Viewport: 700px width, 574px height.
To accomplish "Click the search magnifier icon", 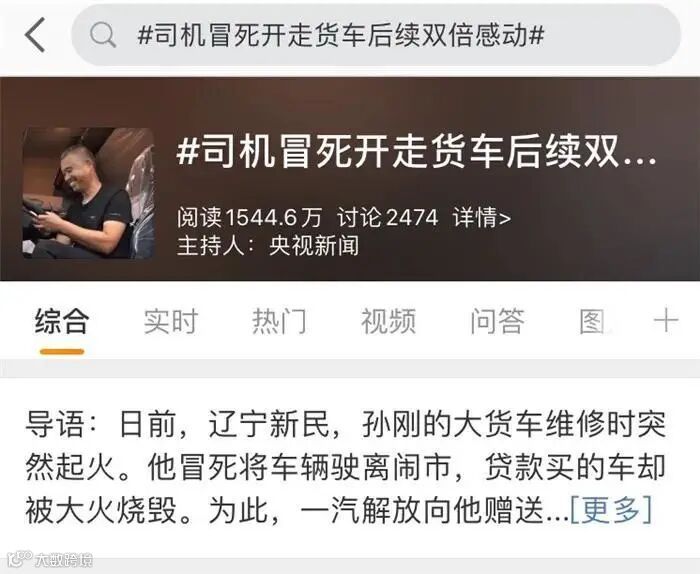I will click(103, 35).
